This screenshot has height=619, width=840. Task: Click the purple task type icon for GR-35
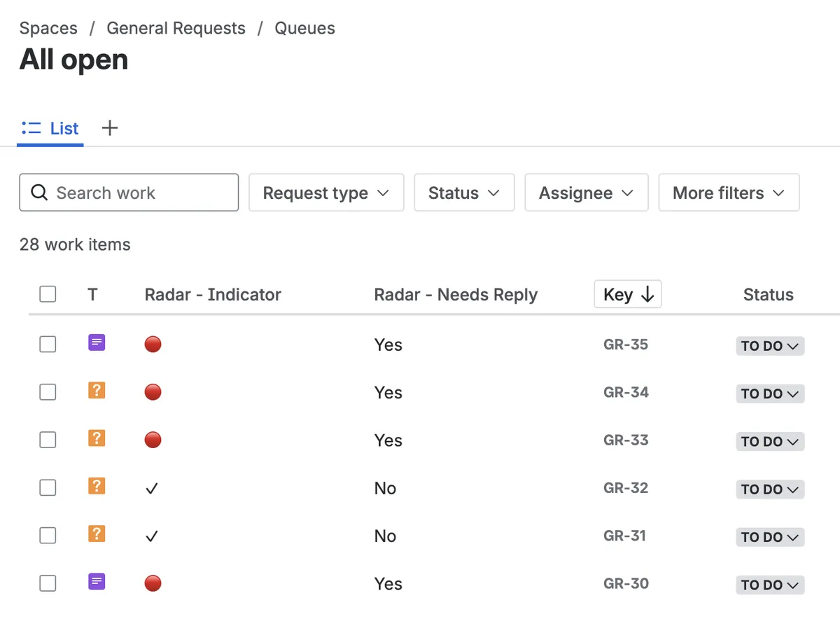click(x=97, y=343)
